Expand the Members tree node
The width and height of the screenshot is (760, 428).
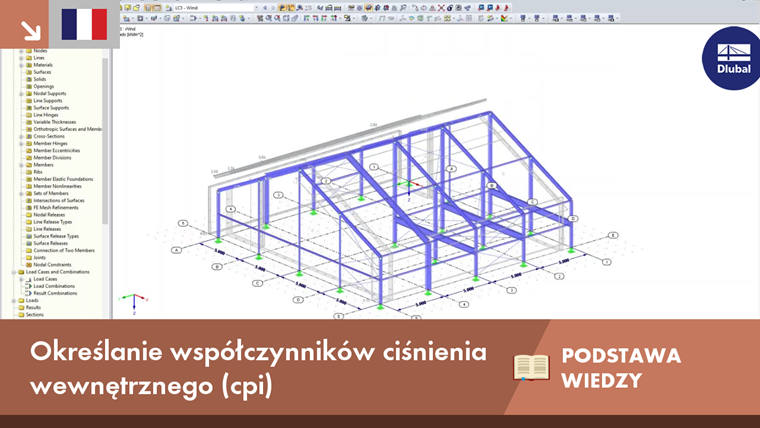(x=21, y=165)
